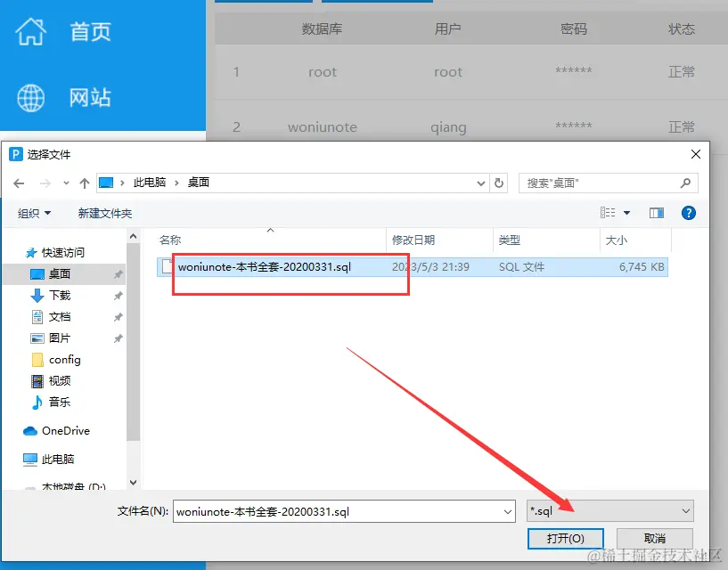Select 快速访问 in navigation tree
Screen dimensions: 728x570
[x=63, y=253]
